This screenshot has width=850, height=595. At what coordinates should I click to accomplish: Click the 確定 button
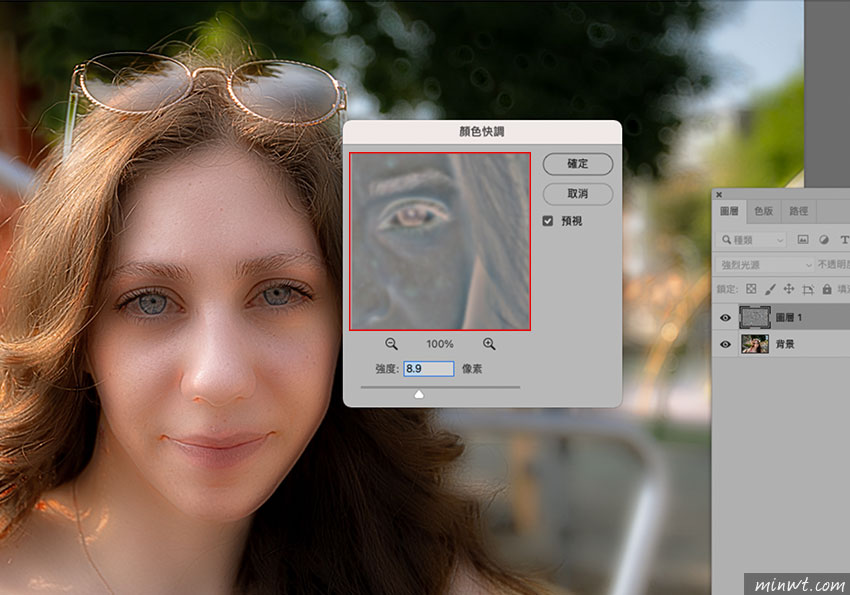tap(578, 164)
